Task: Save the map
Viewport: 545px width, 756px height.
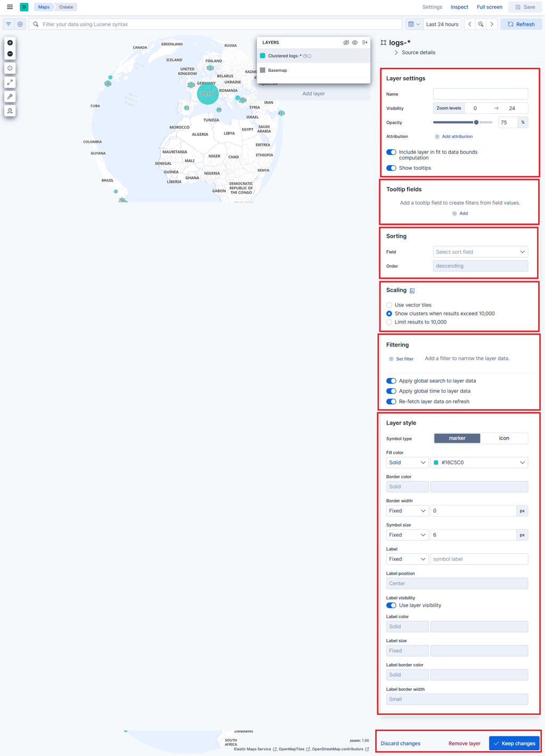Action: pyautogui.click(x=525, y=7)
